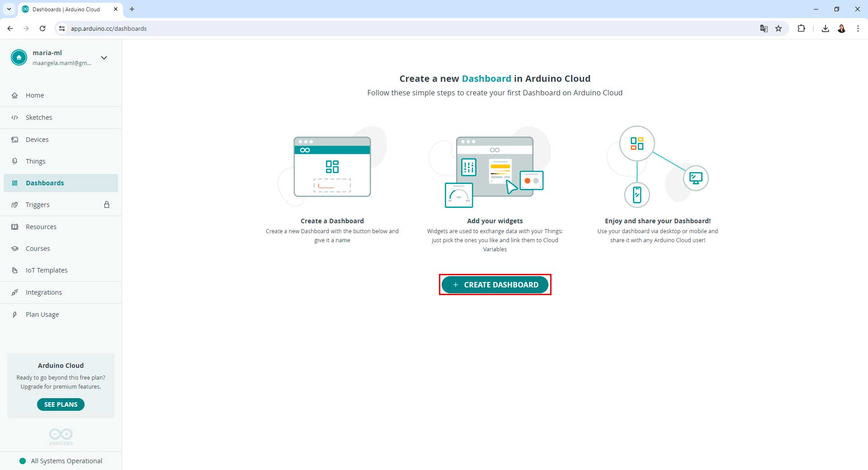The height and width of the screenshot is (470, 868).
Task: Open the browser extensions puzzle icon
Action: point(801,28)
